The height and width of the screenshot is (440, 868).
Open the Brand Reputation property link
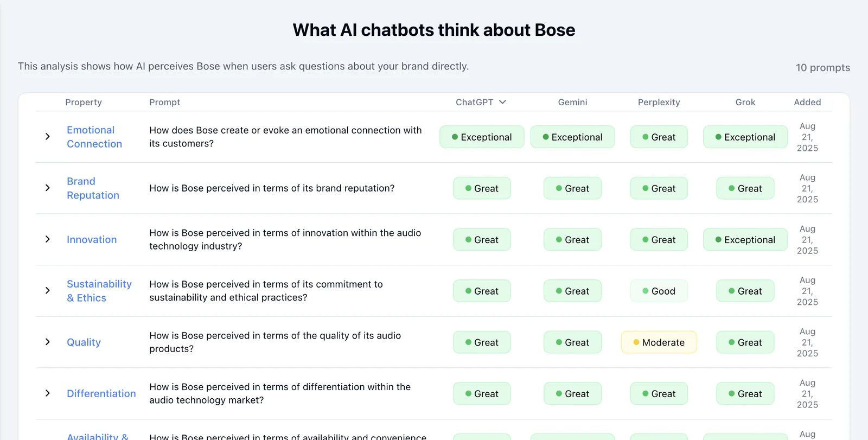(x=93, y=188)
